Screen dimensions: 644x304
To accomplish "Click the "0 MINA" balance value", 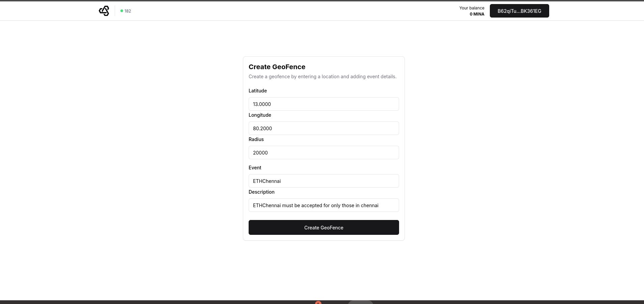I will (477, 14).
